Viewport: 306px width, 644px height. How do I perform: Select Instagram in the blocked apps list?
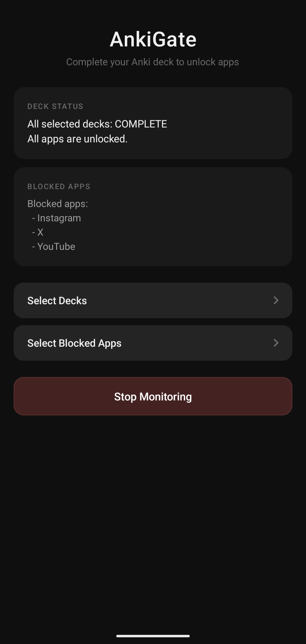pos(59,218)
